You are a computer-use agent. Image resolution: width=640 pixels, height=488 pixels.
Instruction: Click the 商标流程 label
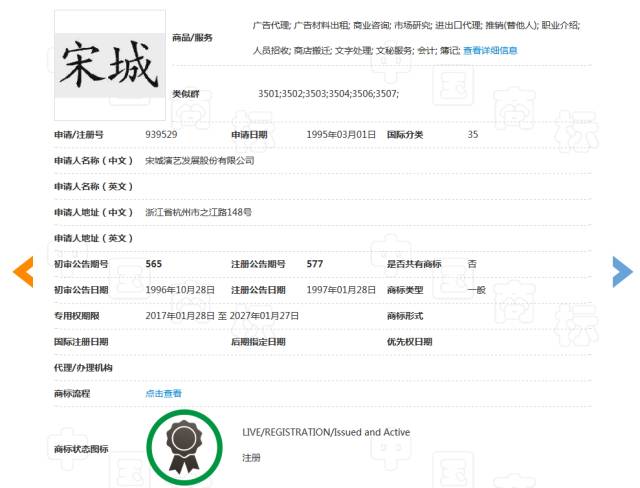point(72,394)
